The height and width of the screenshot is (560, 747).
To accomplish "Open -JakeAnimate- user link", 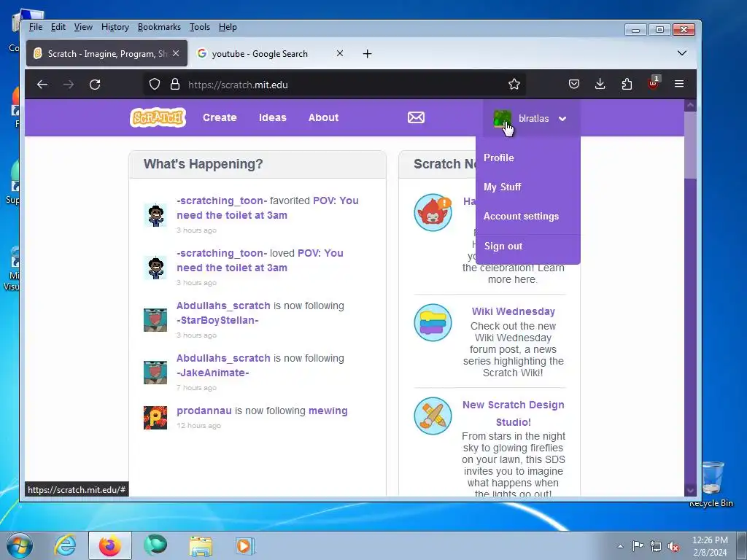I will tap(213, 373).
